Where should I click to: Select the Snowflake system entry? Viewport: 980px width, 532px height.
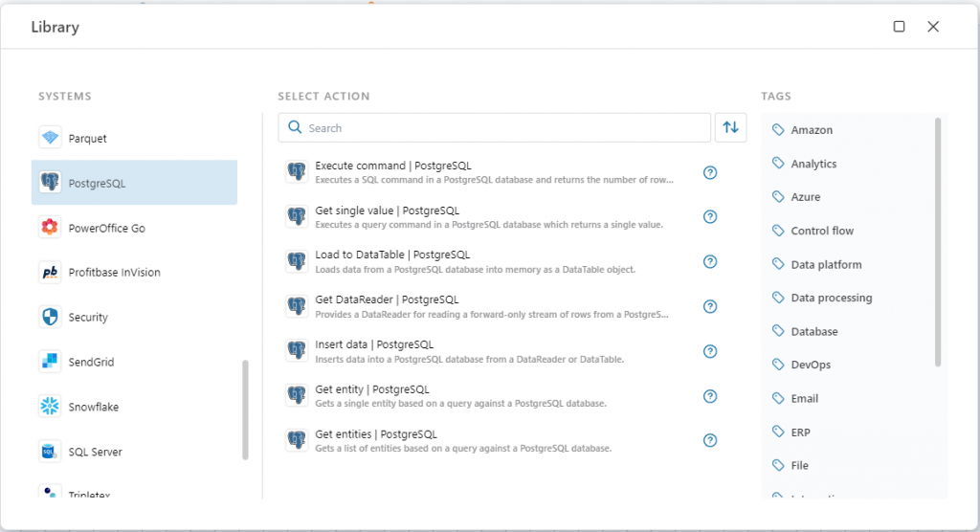[134, 407]
